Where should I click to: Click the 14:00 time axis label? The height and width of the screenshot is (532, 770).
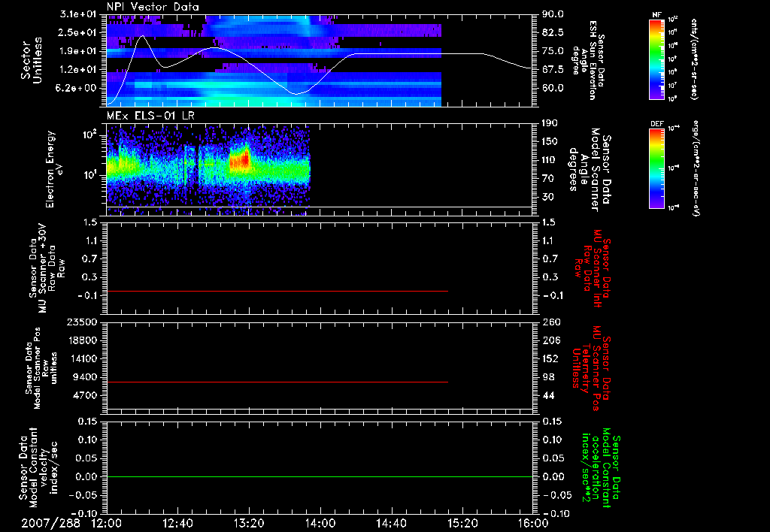coord(320,523)
